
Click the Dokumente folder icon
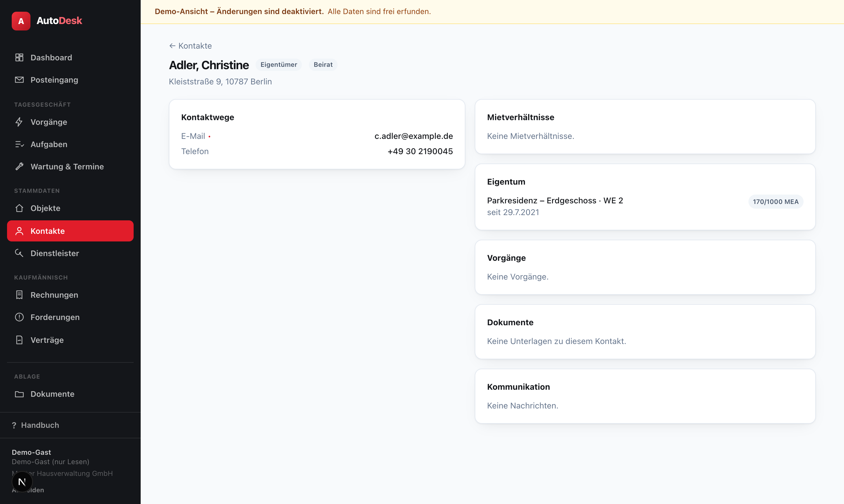(x=19, y=394)
